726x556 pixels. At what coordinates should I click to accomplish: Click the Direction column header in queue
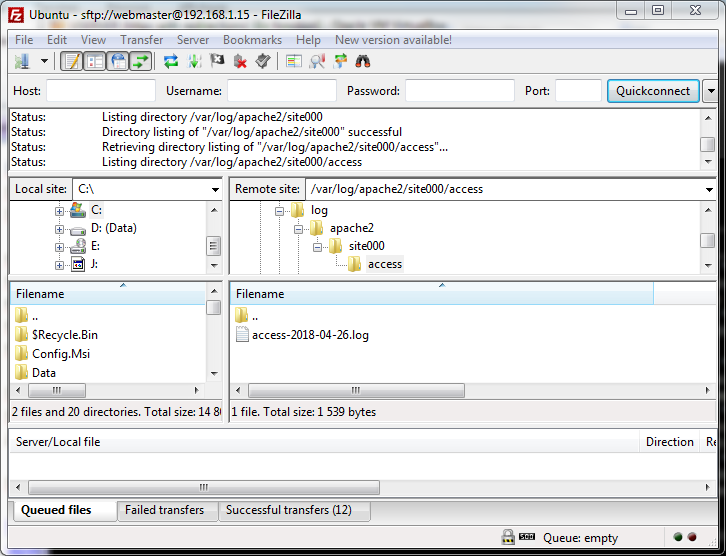pyautogui.click(x=670, y=442)
